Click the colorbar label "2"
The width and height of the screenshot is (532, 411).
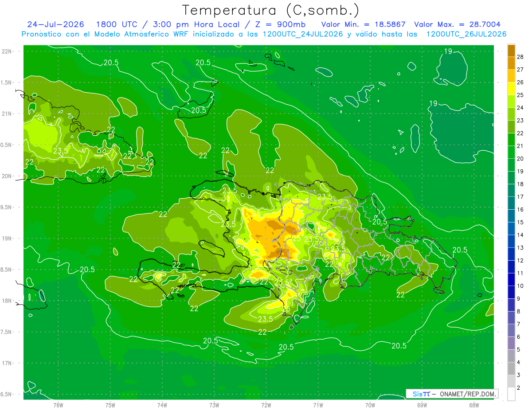[x=519, y=388]
